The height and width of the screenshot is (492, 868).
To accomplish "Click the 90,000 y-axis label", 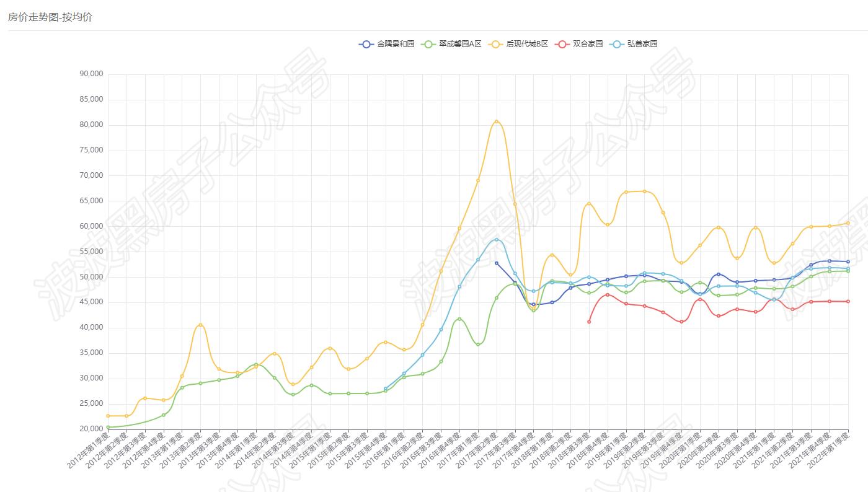I will (91, 74).
